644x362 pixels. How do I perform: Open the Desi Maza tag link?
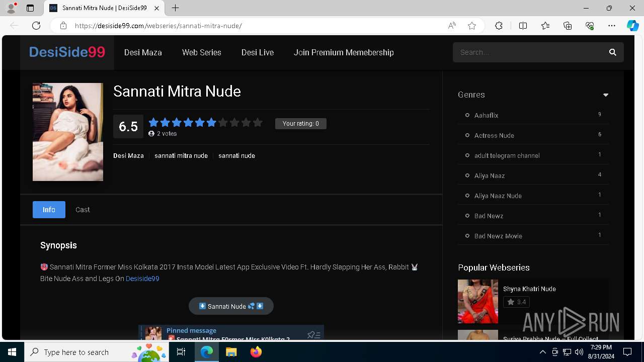(128, 156)
